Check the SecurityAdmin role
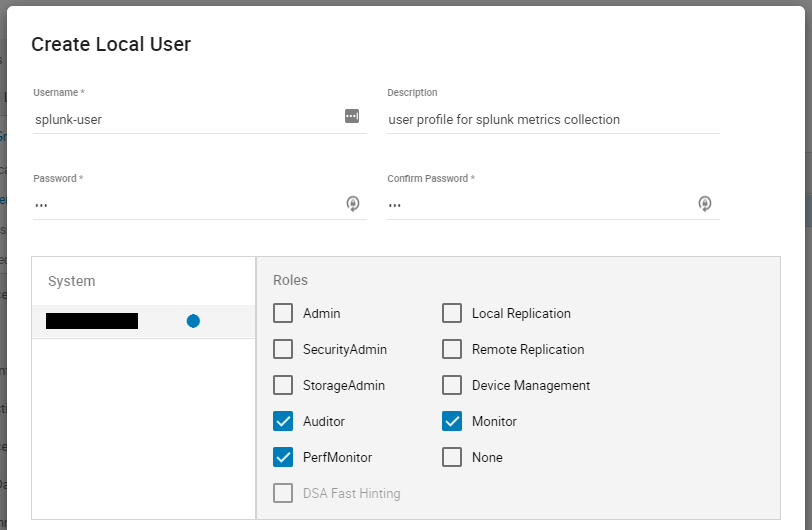Screen dimensions: 812x530 point(283,349)
